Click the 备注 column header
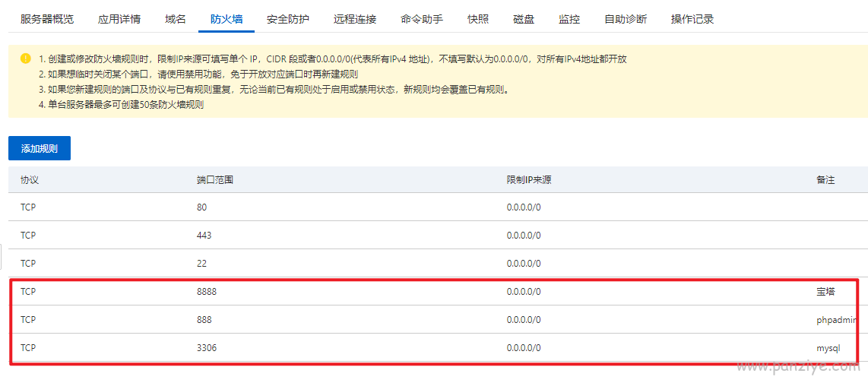The image size is (868, 383). pos(825,180)
